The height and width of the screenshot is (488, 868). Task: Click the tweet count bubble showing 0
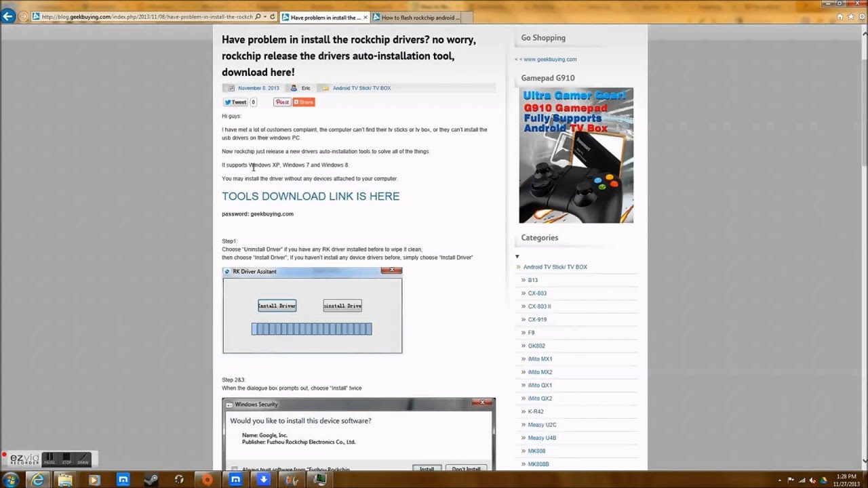tap(253, 102)
